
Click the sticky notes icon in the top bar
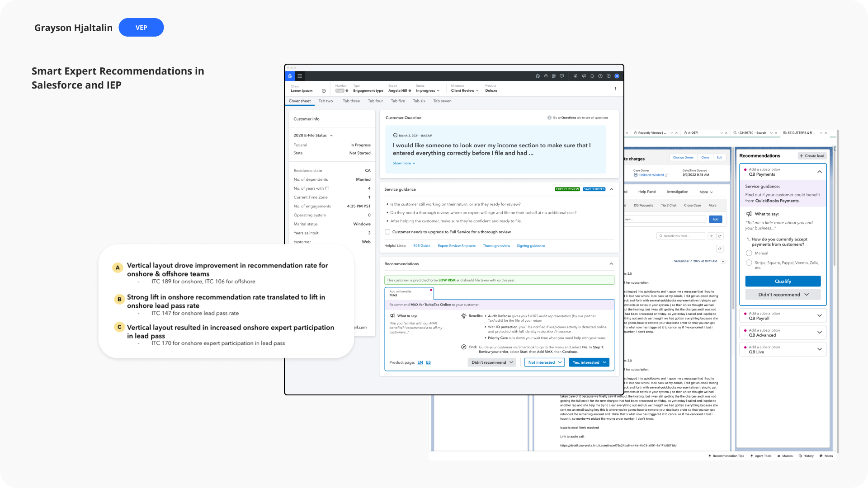[x=554, y=76]
